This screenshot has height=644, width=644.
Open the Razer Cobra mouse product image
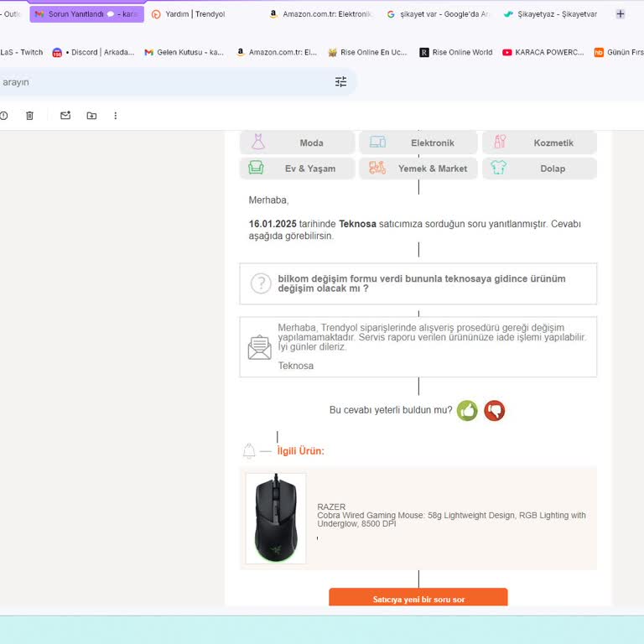pyautogui.click(x=276, y=518)
